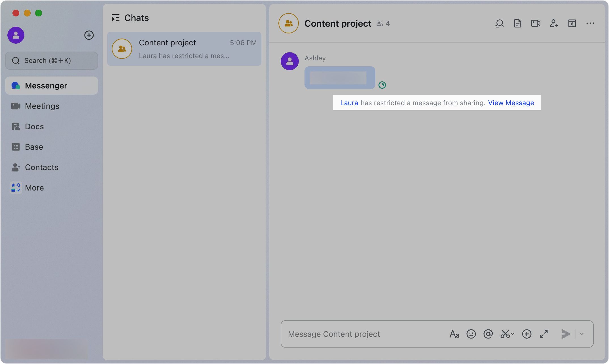Click the mention (@) icon
Image resolution: width=609 pixels, height=364 pixels.
(x=488, y=334)
